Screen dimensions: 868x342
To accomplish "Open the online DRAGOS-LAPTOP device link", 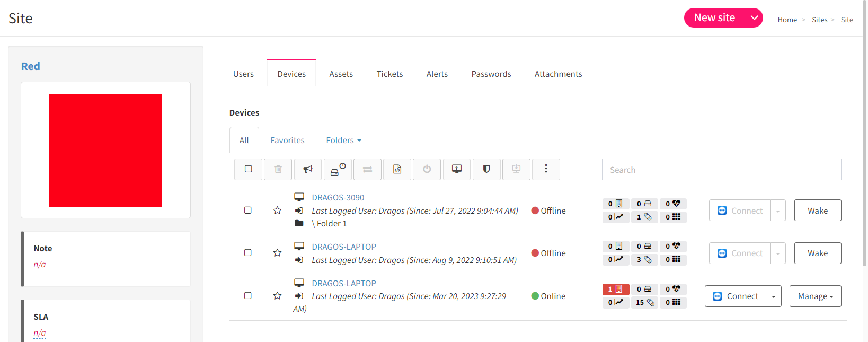I will click(344, 283).
